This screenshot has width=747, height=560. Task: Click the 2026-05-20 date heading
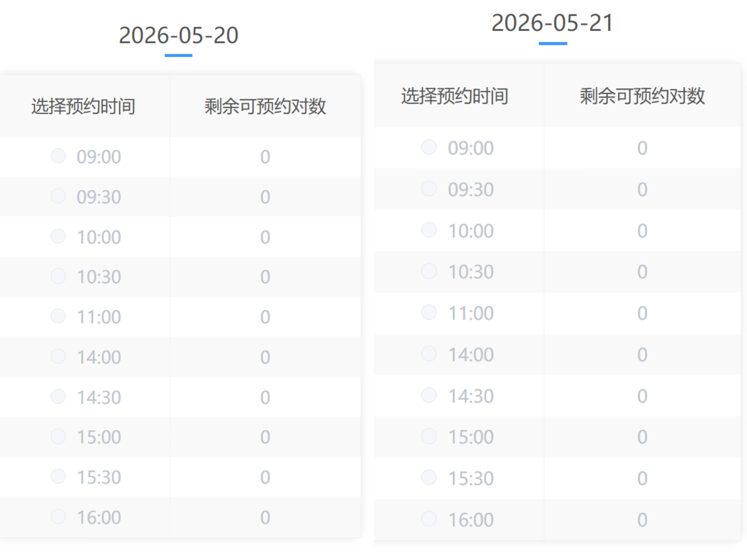tap(179, 35)
